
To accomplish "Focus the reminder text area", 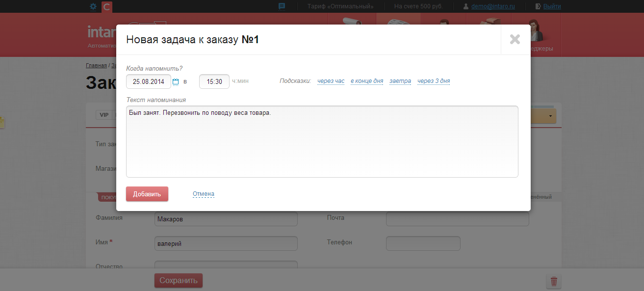I will point(322,141).
